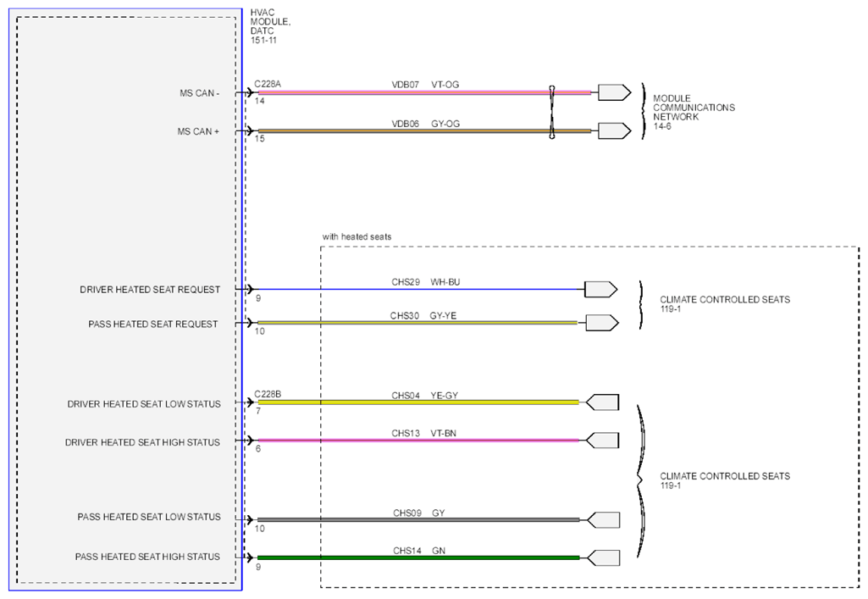Image resolution: width=868 pixels, height=599 pixels.
Task: Select the C228A connector label
Action: coord(268,84)
